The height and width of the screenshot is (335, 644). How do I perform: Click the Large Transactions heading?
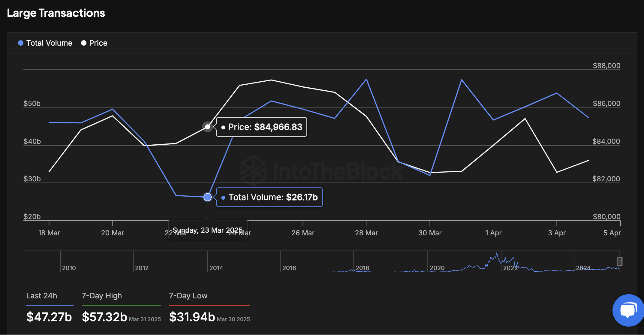[x=56, y=13]
